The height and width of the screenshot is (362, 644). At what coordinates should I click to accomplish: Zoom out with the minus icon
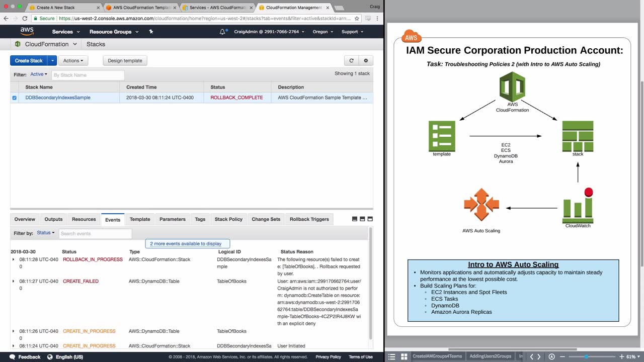point(562,356)
